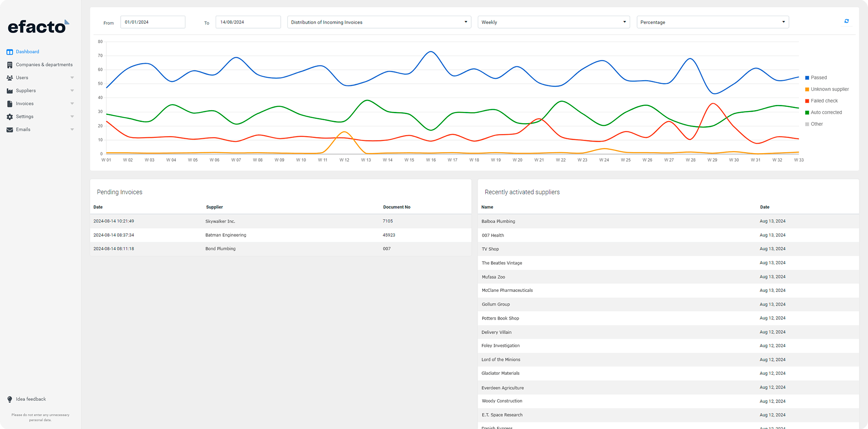868x429 pixels.
Task: Click the Users people icon
Action: pyautogui.click(x=10, y=78)
